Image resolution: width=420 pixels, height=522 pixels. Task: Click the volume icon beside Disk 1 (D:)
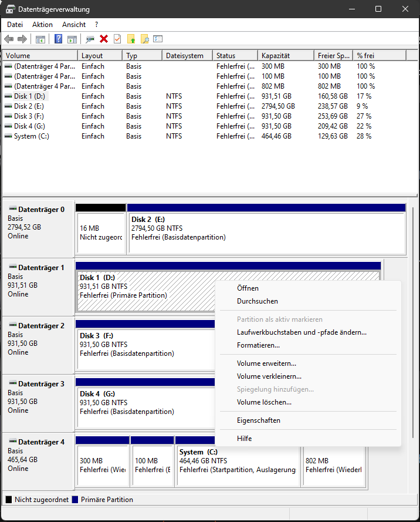(8, 96)
